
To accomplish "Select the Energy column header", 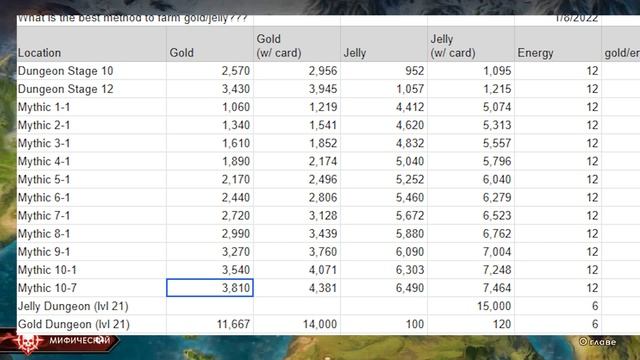I will pyautogui.click(x=558, y=44).
